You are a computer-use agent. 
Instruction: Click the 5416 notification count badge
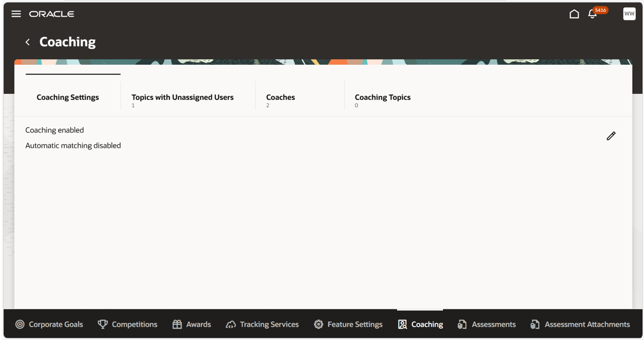click(600, 10)
